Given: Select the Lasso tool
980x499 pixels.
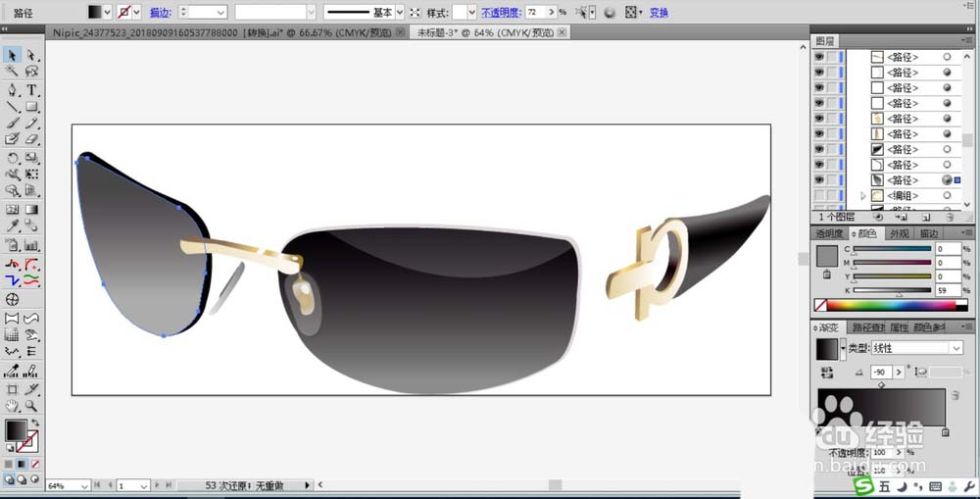Looking at the screenshot, I should coord(30,72).
